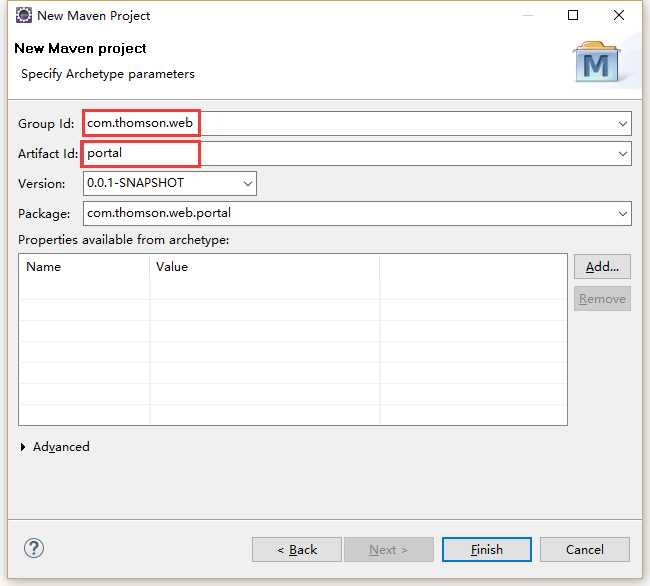Click Finish to create the project
Viewport: 650px width, 586px height.
coord(487,550)
